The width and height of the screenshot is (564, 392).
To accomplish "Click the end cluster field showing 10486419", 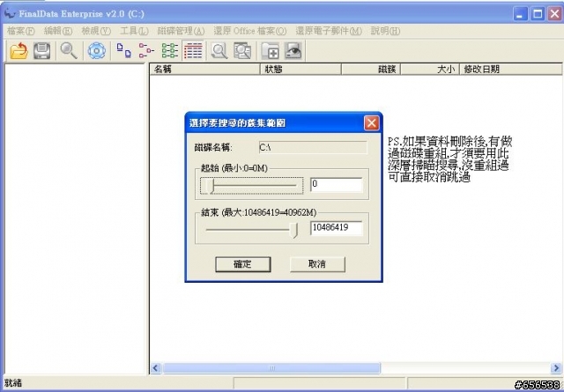I will click(337, 228).
